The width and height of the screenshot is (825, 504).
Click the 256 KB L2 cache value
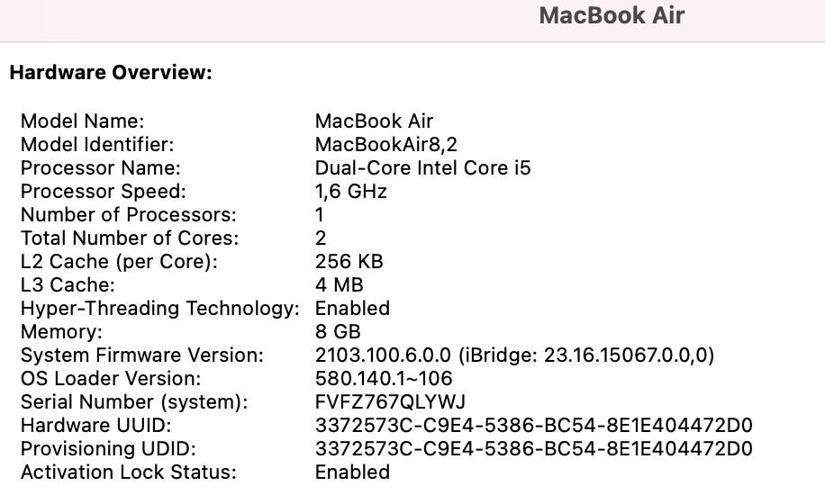(349, 262)
